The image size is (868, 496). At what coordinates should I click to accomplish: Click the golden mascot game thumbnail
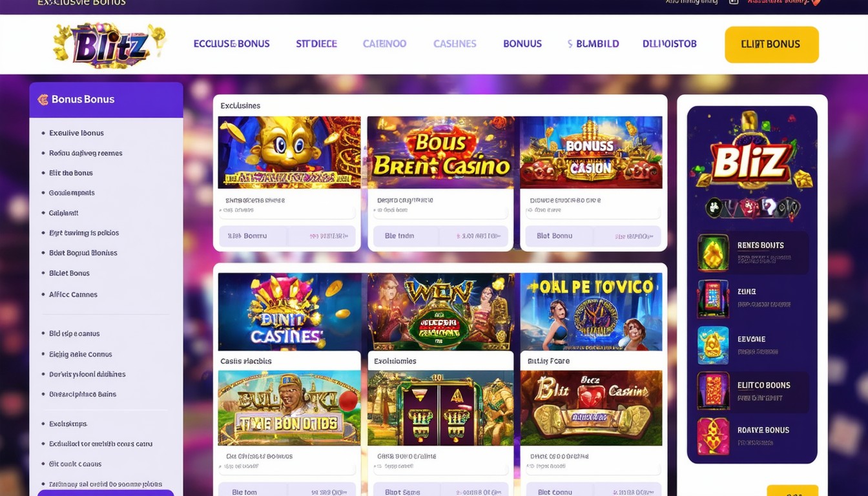289,152
